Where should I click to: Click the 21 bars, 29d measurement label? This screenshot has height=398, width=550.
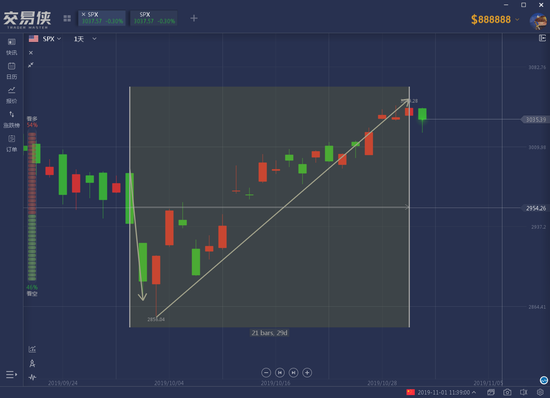coord(269,332)
